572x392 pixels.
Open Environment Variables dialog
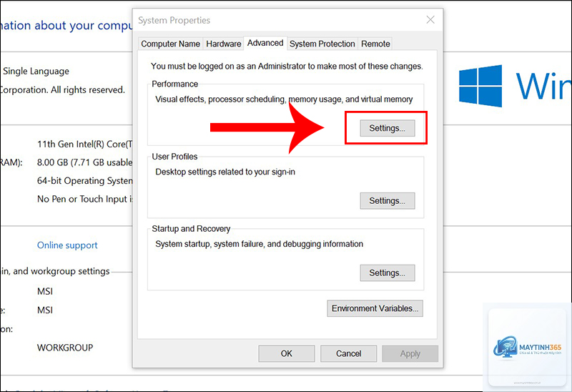point(375,308)
